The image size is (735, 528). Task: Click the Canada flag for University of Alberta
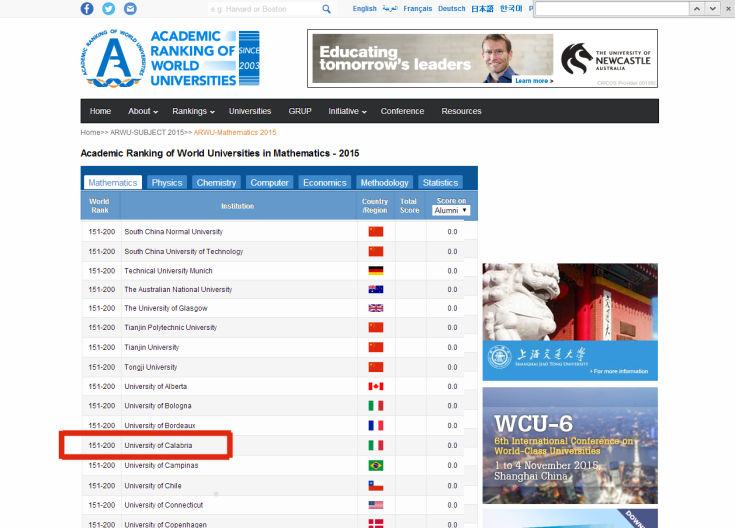click(376, 386)
